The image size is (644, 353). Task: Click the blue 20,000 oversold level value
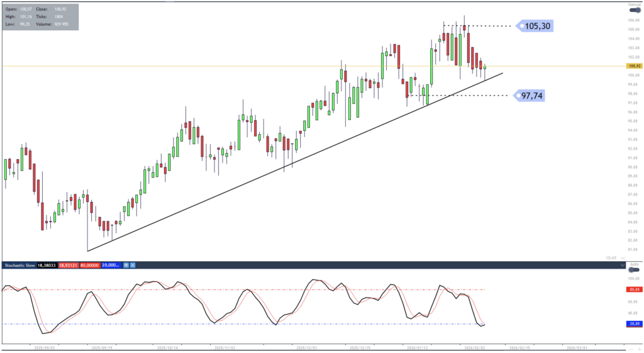(x=111, y=266)
